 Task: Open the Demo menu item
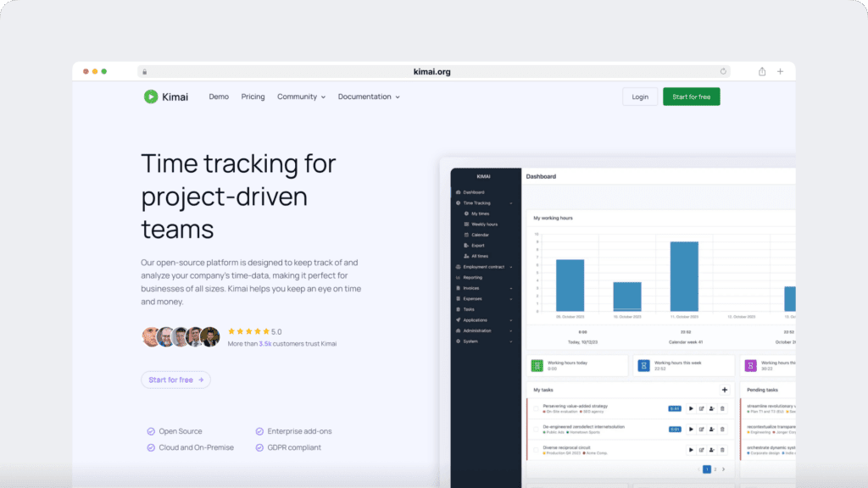[219, 97]
